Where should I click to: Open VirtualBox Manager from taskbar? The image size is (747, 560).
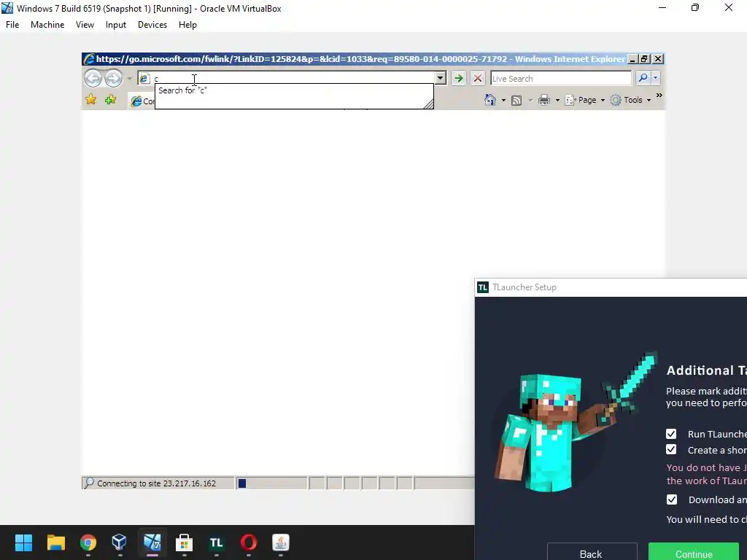pyautogui.click(x=120, y=542)
